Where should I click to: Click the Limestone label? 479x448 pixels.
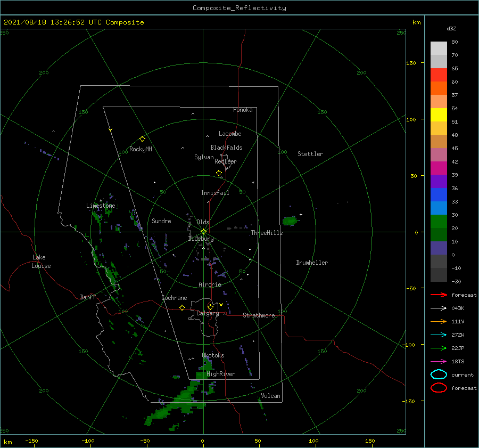point(101,206)
